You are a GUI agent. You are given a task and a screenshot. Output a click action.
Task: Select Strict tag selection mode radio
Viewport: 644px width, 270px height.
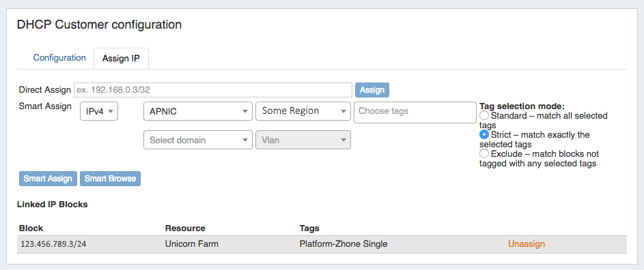click(484, 134)
